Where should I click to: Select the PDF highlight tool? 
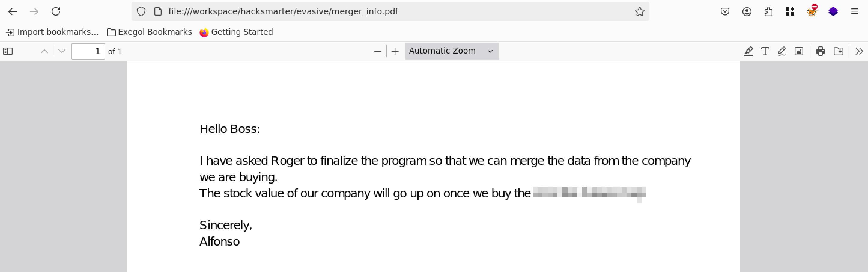click(x=748, y=51)
